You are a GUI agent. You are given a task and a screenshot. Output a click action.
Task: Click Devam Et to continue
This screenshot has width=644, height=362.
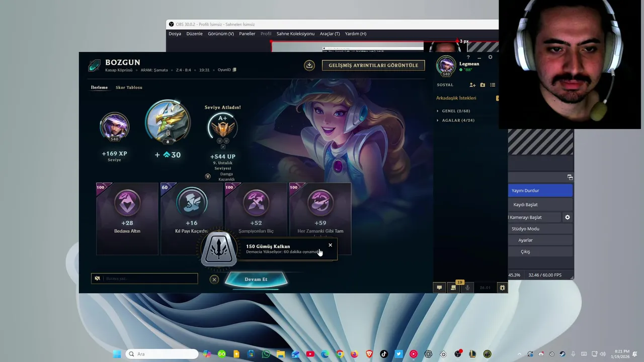pyautogui.click(x=256, y=280)
